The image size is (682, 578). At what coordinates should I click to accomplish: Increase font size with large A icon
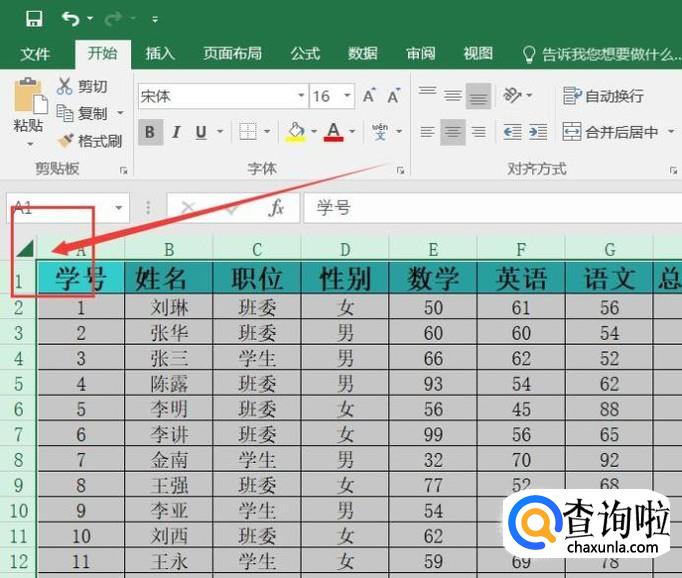(x=369, y=95)
